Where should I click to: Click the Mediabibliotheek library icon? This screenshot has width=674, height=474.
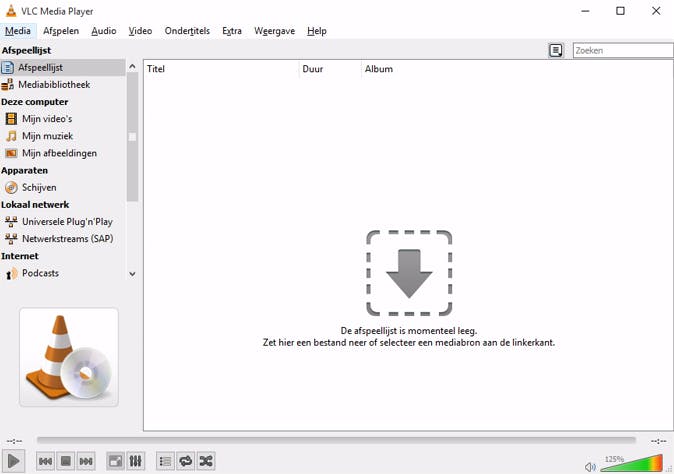[7, 85]
